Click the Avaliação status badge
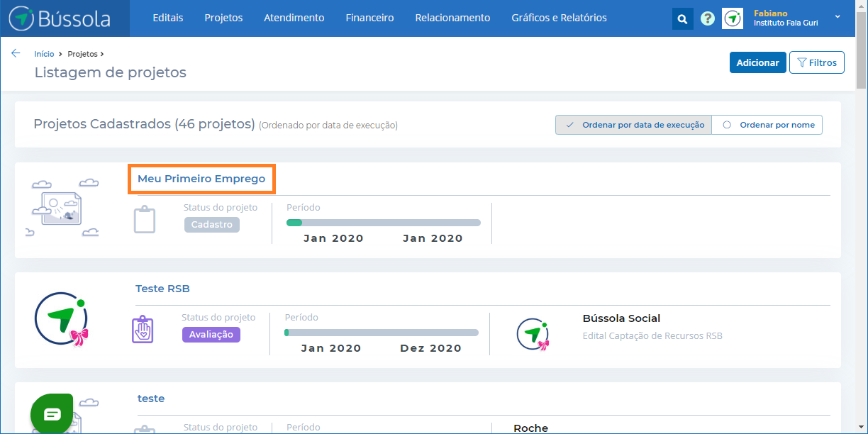 [211, 335]
